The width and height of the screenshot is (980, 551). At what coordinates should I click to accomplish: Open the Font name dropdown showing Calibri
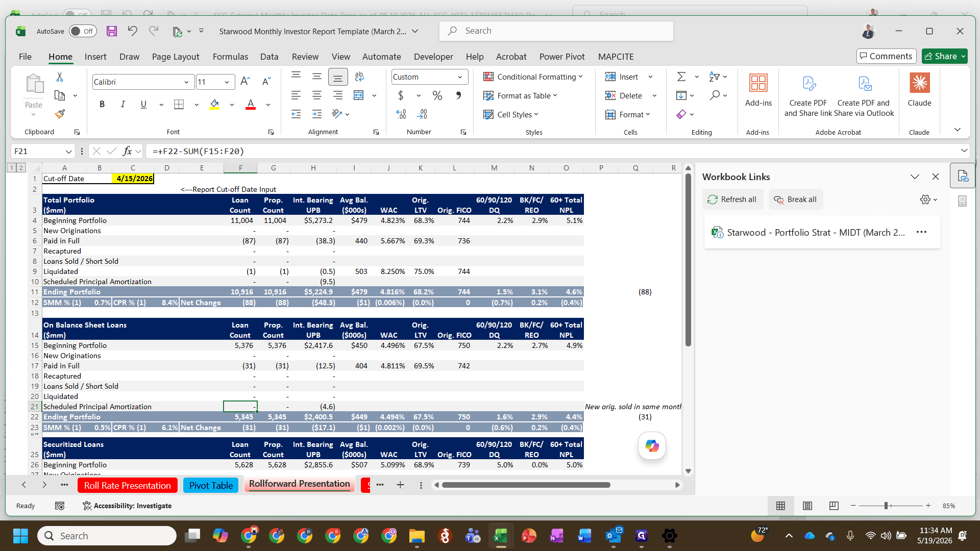coord(186,82)
